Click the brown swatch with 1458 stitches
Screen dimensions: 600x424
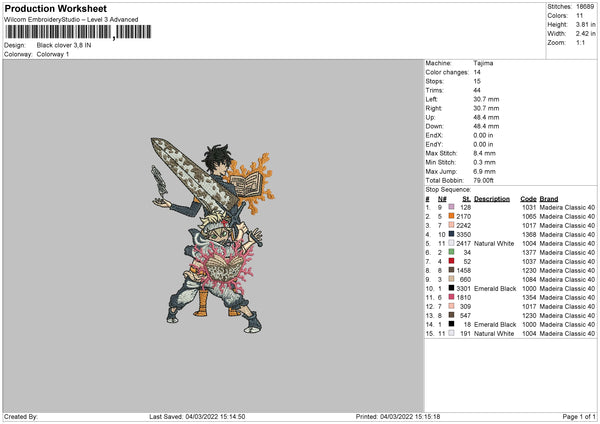coord(451,270)
